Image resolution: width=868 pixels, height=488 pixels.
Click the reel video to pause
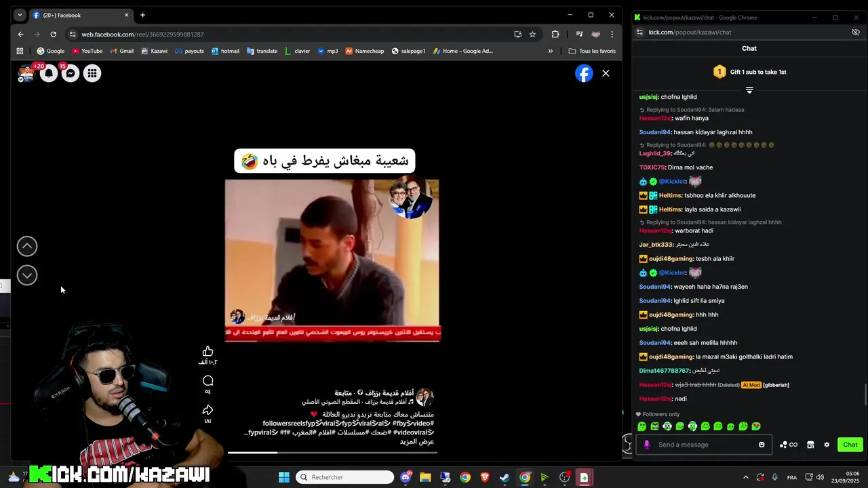coord(332,260)
